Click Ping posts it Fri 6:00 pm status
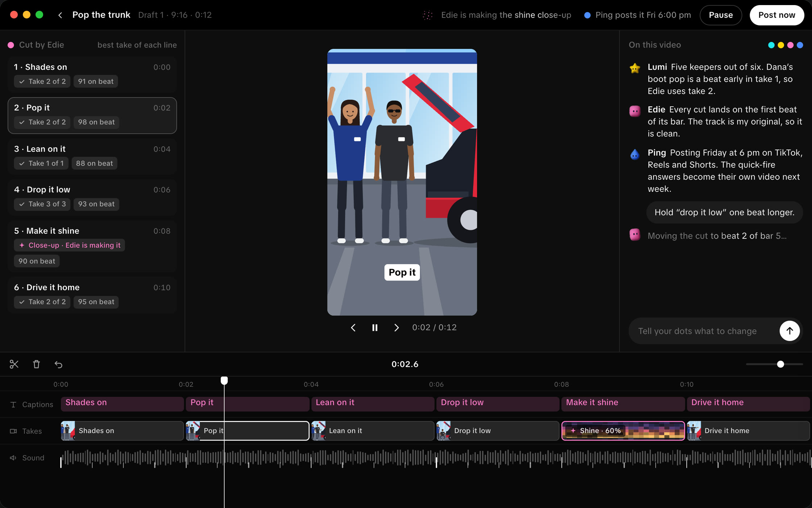Image resolution: width=812 pixels, height=508 pixels. (638, 15)
